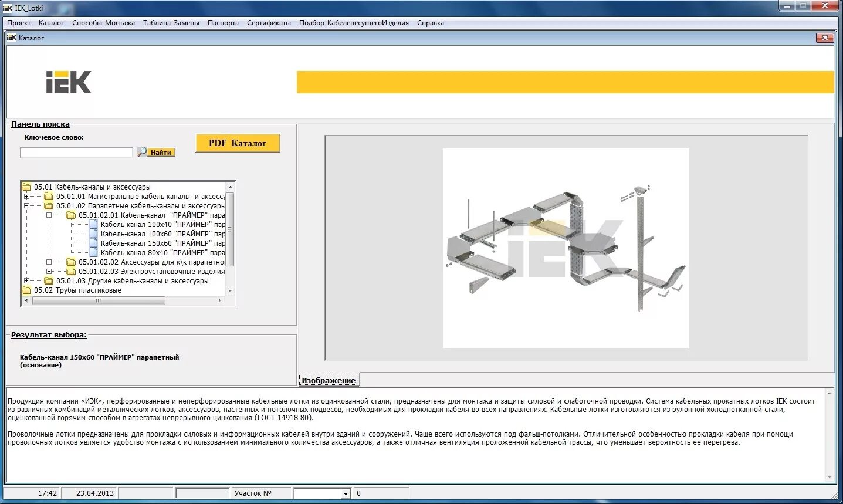The width and height of the screenshot is (843, 504).
Task: Select Кабель-канал 80x40 ПРАЙМЕР tree item
Action: (x=162, y=253)
